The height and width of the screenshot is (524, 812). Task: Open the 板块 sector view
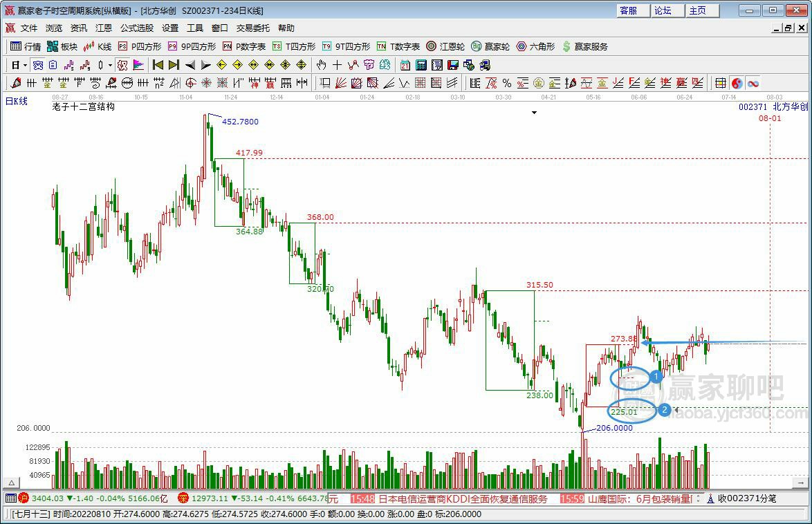(x=62, y=46)
